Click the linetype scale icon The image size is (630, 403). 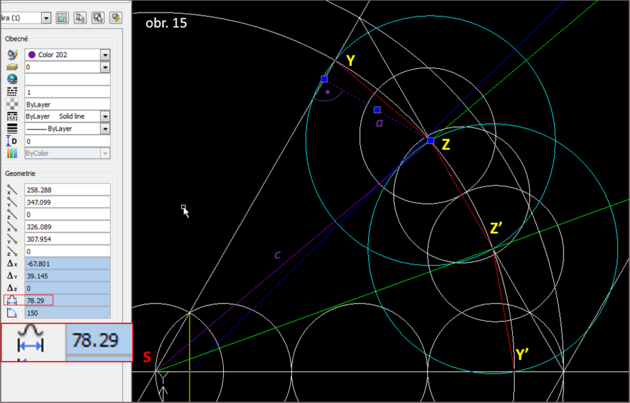coord(12,92)
